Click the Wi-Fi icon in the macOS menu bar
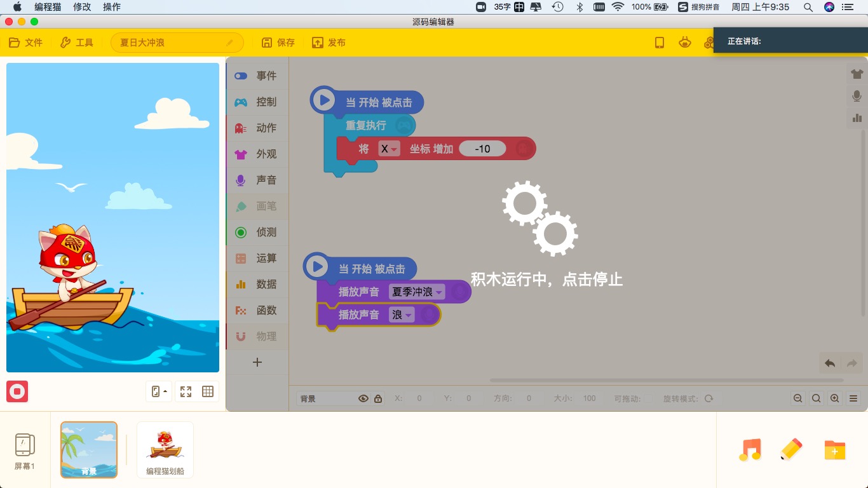This screenshot has height=488, width=868. [x=618, y=7]
